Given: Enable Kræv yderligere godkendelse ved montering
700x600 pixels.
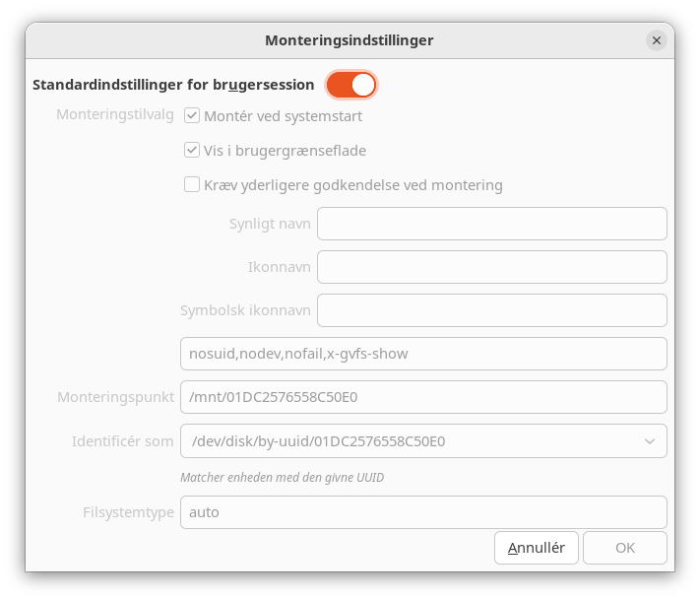Looking at the screenshot, I should [193, 185].
